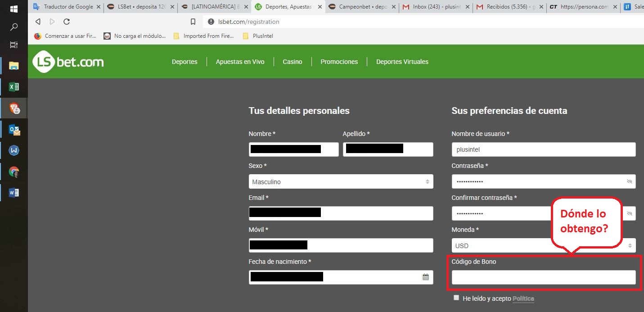
Task: Switch to Campeonbet tab
Action: (x=362, y=7)
